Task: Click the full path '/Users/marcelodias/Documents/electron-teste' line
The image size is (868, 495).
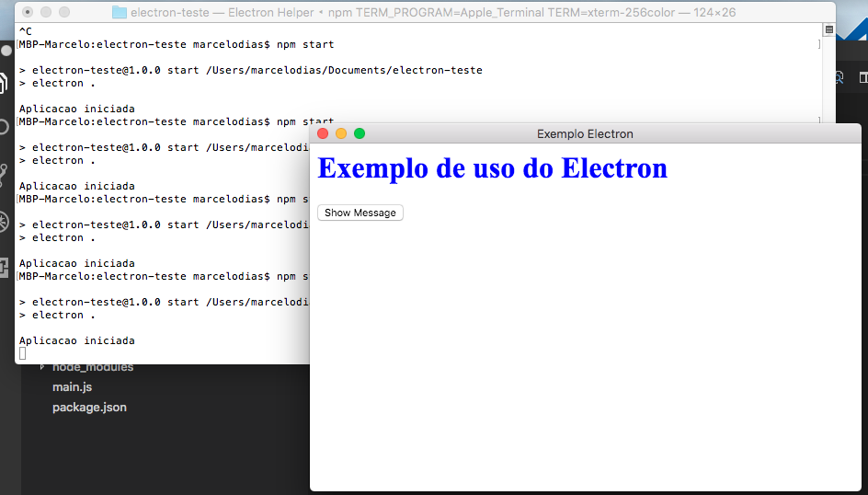Action: tap(344, 70)
